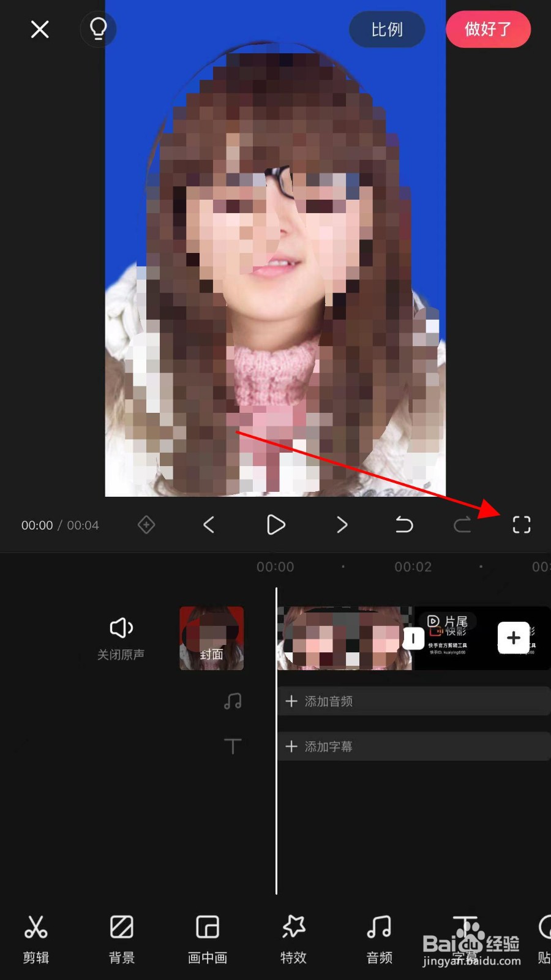Open the 画中画 picture-in-picture tool
Image resolution: width=551 pixels, height=980 pixels.
[x=208, y=940]
